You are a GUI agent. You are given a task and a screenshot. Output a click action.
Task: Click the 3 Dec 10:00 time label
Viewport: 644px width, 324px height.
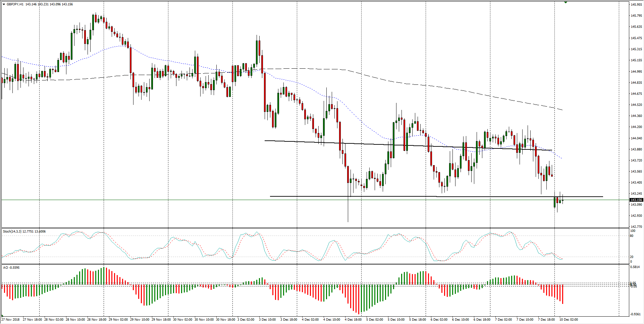click(x=267, y=320)
